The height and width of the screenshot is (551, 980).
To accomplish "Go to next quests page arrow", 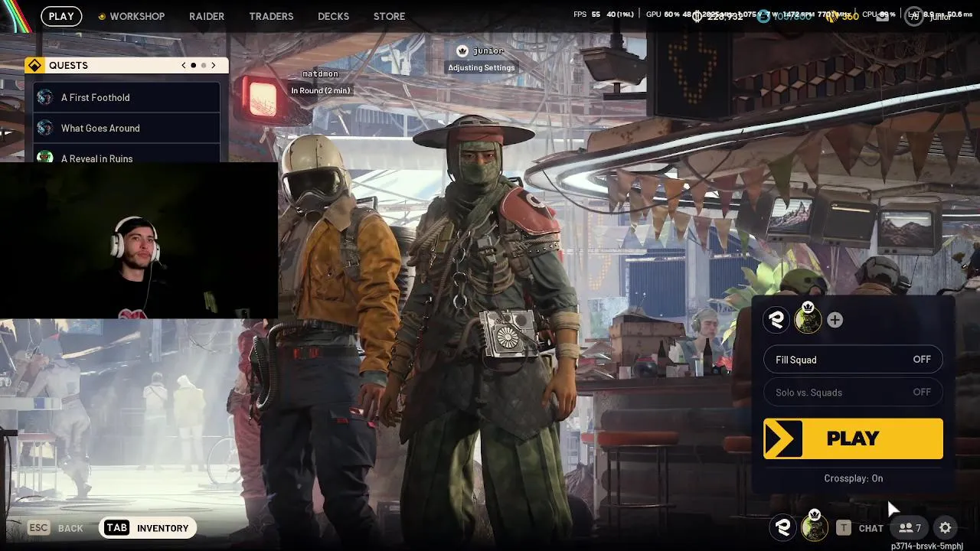I will pos(214,66).
